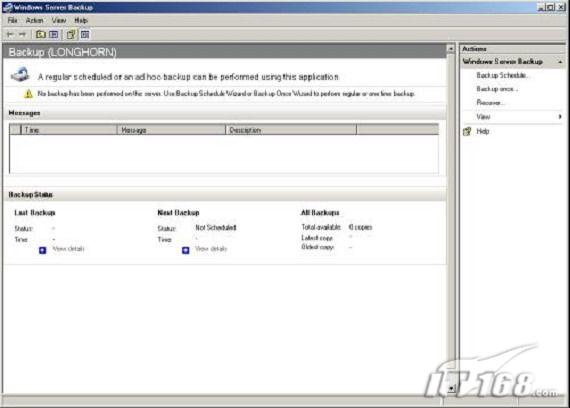Click the Forward arrow toolbar icon
This screenshot has height=408, width=570.
click(23, 35)
